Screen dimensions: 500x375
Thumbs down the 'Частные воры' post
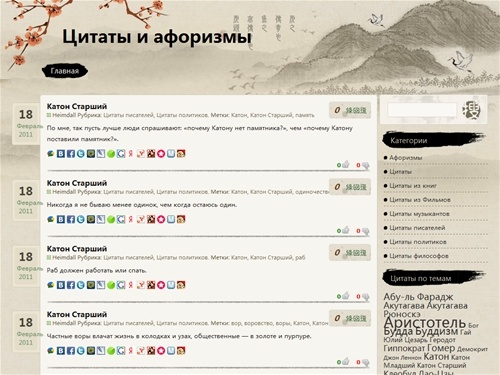click(366, 362)
